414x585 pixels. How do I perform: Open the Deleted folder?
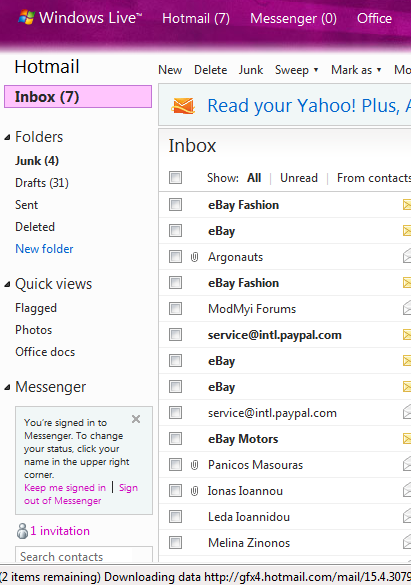pos(35,227)
